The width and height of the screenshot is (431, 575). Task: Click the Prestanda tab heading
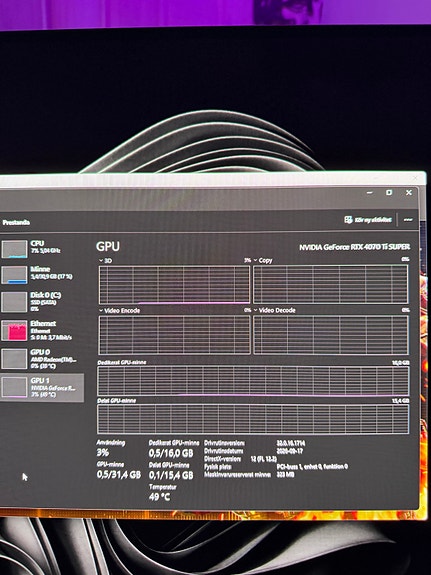pyautogui.click(x=16, y=223)
